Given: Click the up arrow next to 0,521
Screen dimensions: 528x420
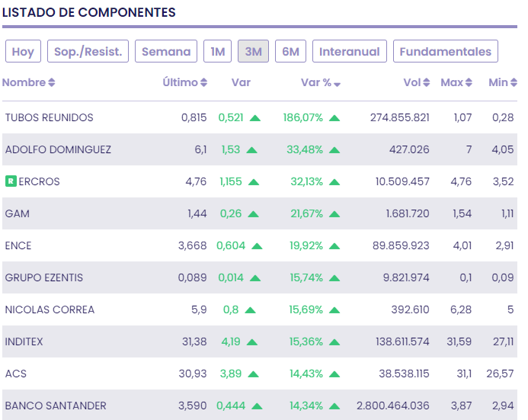Looking at the screenshot, I should pos(255,118).
